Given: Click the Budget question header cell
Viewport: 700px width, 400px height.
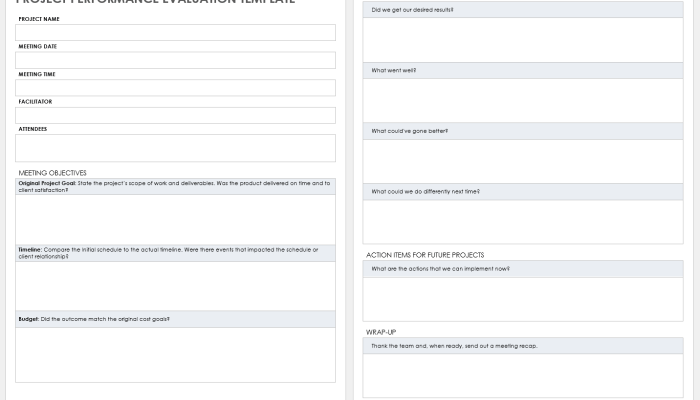Looking at the screenshot, I should pos(175,319).
